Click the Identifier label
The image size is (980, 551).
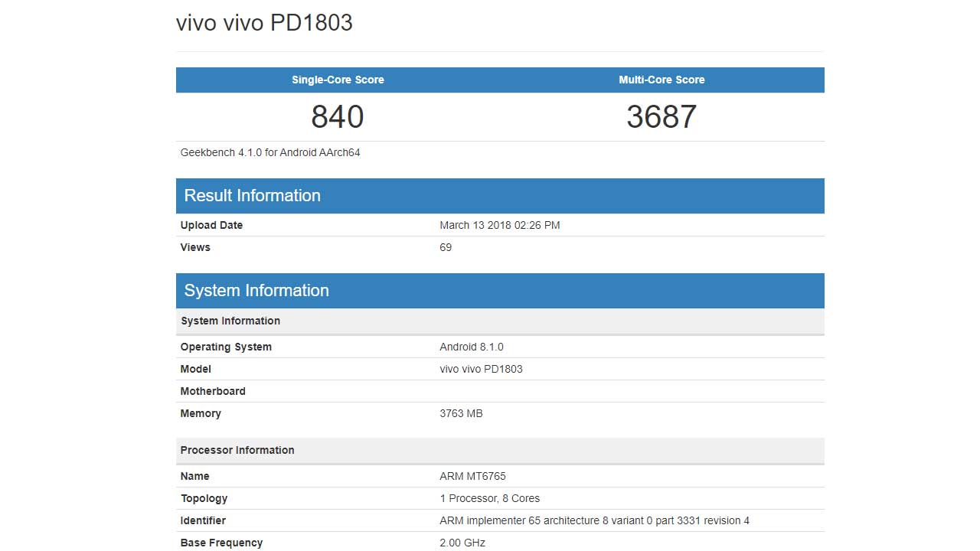point(203,520)
